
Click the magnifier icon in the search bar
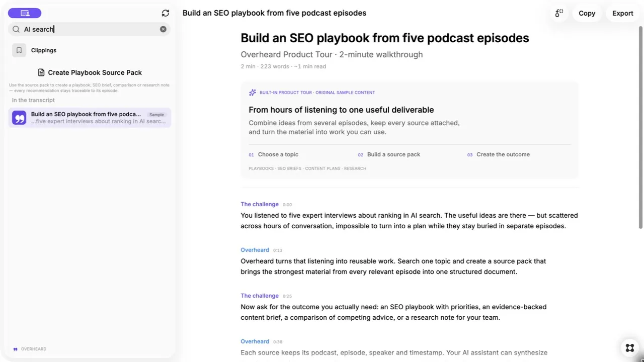[x=16, y=29]
